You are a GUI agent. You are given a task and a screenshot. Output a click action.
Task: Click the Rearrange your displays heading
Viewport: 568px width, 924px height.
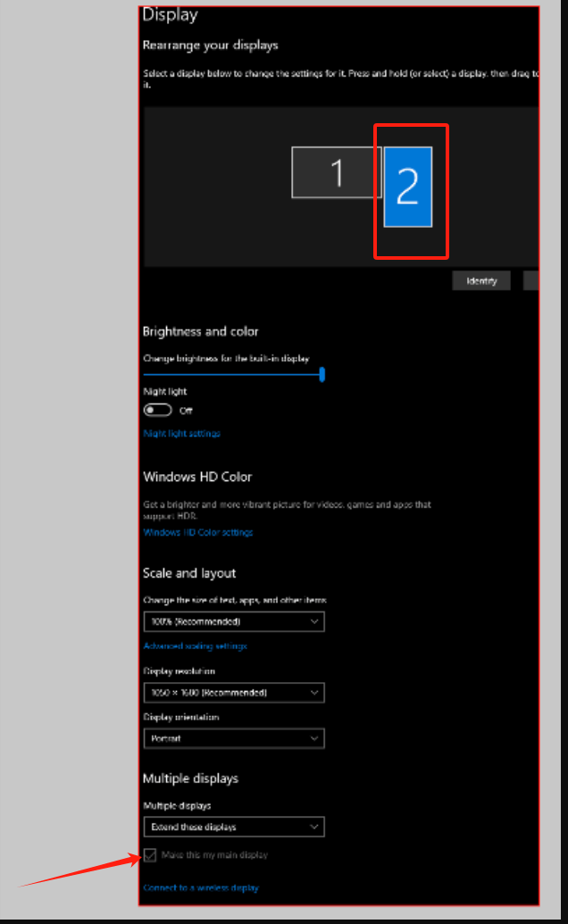211,46
